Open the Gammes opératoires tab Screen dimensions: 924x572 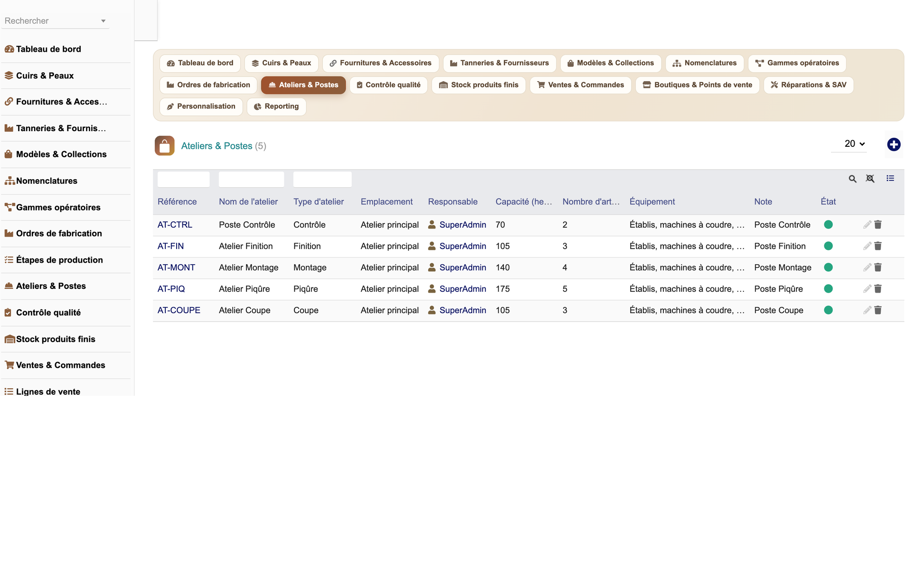797,63
